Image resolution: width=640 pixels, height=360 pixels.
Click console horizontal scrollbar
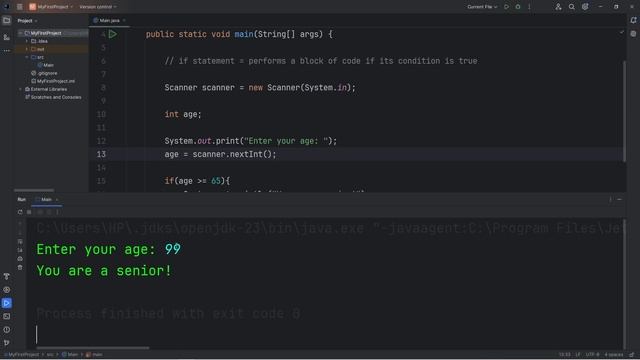click(93, 348)
